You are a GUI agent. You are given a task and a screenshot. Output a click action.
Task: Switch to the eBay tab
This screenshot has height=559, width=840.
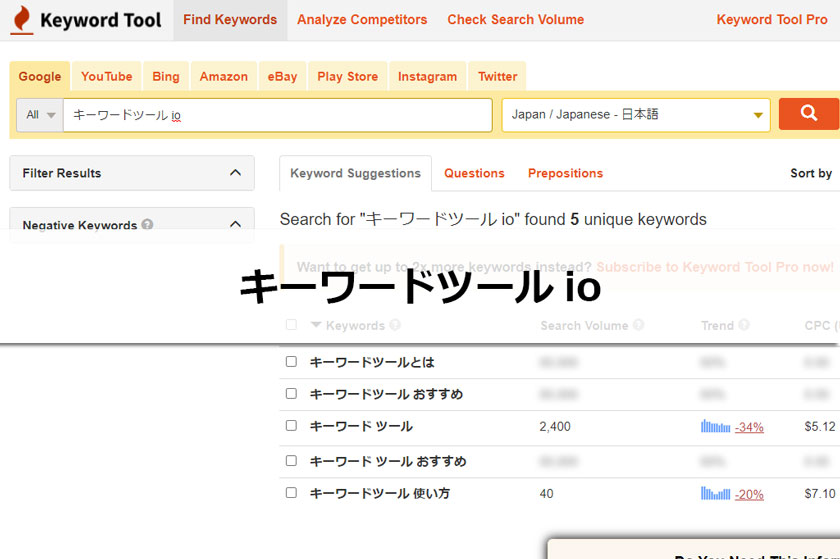click(x=282, y=77)
